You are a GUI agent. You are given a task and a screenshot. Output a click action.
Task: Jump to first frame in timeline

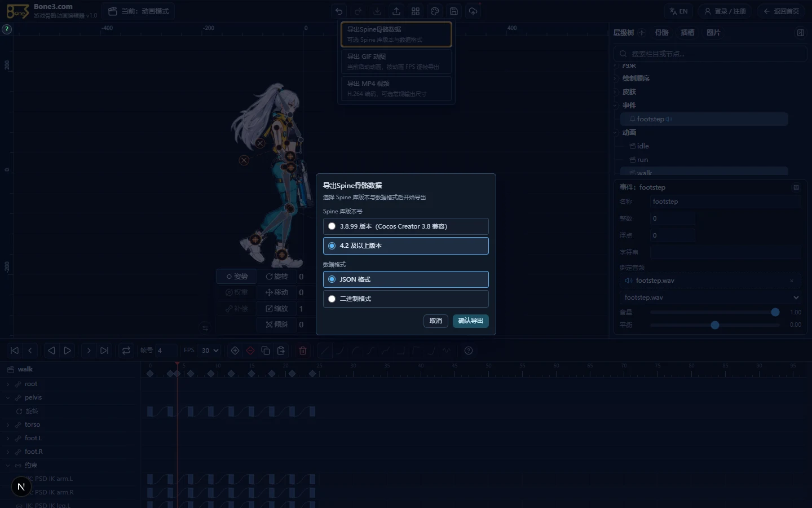coord(15,351)
